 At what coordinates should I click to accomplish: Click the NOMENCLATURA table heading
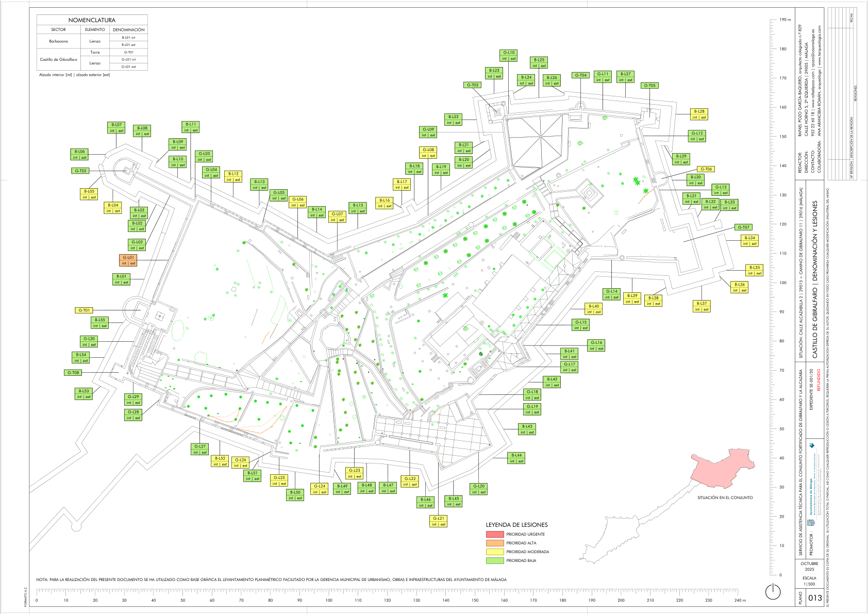[92, 20]
